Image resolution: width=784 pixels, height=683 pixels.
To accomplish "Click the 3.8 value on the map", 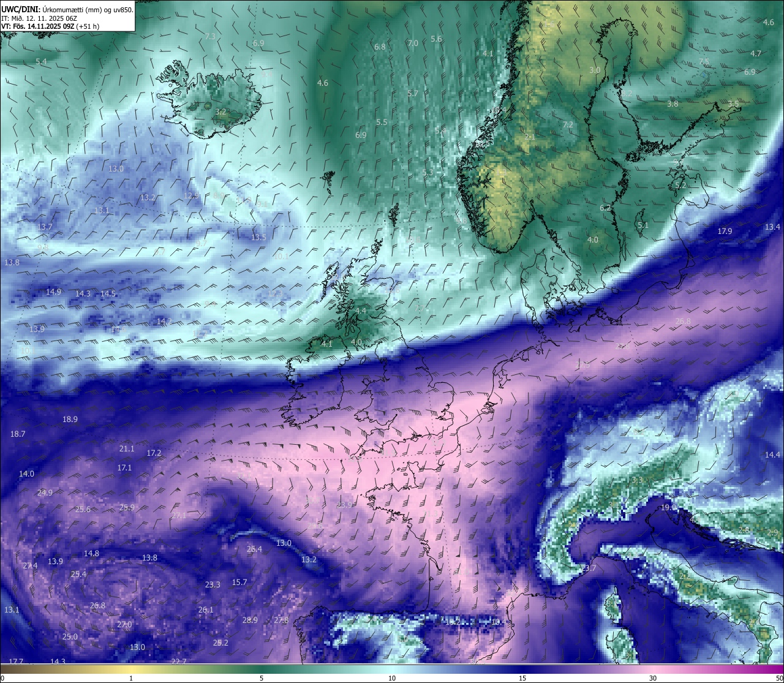I will [673, 104].
